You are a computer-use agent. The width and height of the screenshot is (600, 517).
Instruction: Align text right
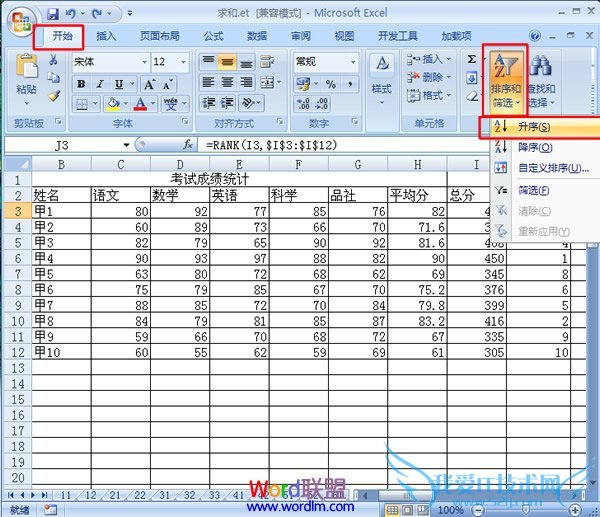246,82
